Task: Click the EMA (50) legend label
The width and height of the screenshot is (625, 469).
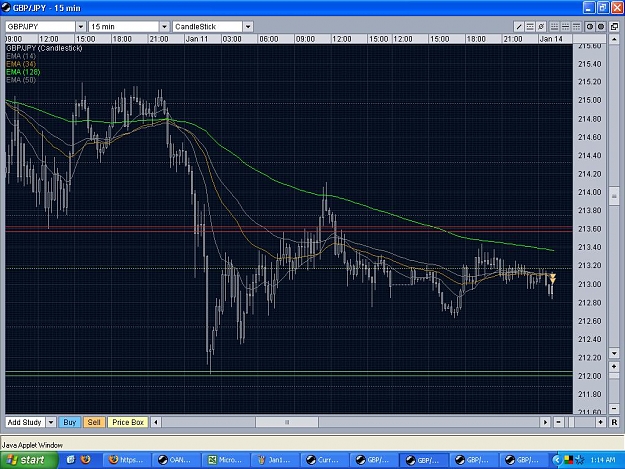Action: coord(21,80)
